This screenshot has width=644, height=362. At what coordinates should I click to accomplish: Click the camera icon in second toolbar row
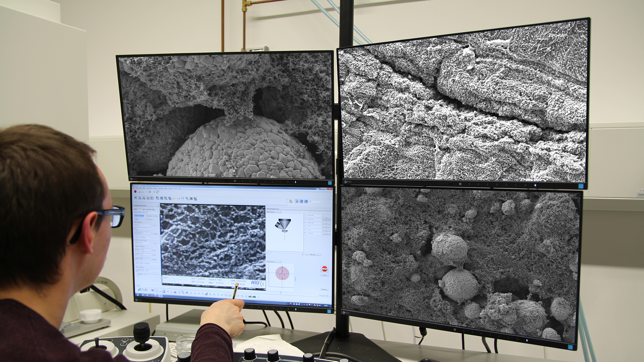(x=191, y=199)
